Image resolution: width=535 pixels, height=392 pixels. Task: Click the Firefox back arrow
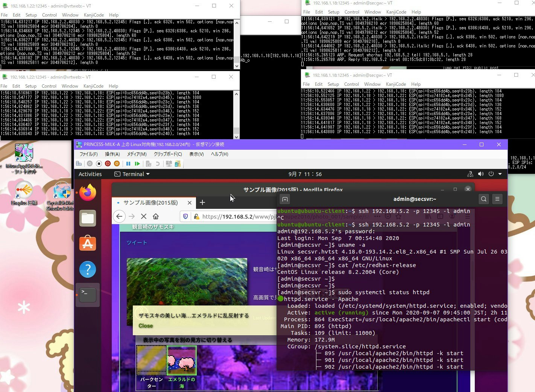[x=119, y=216]
